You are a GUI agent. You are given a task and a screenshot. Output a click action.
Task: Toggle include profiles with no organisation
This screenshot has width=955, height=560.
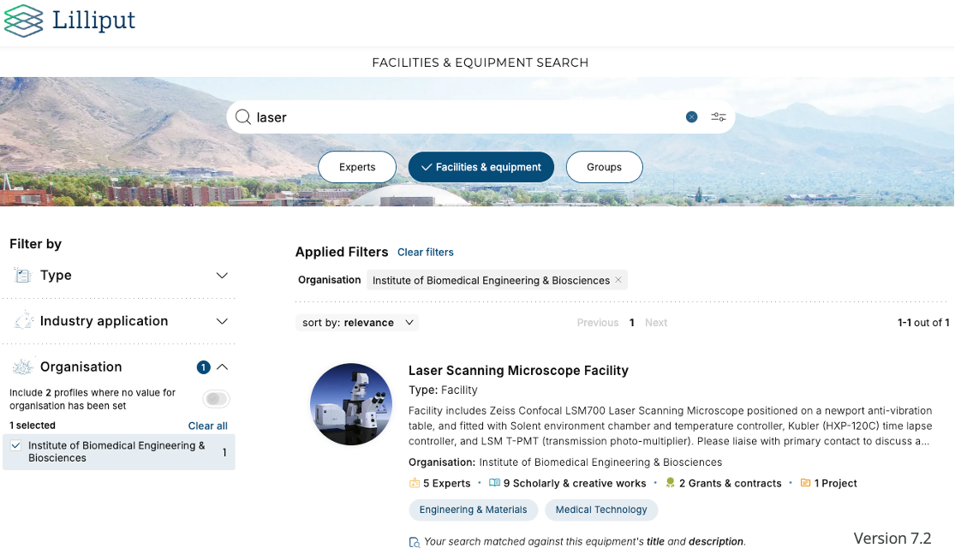tap(217, 399)
